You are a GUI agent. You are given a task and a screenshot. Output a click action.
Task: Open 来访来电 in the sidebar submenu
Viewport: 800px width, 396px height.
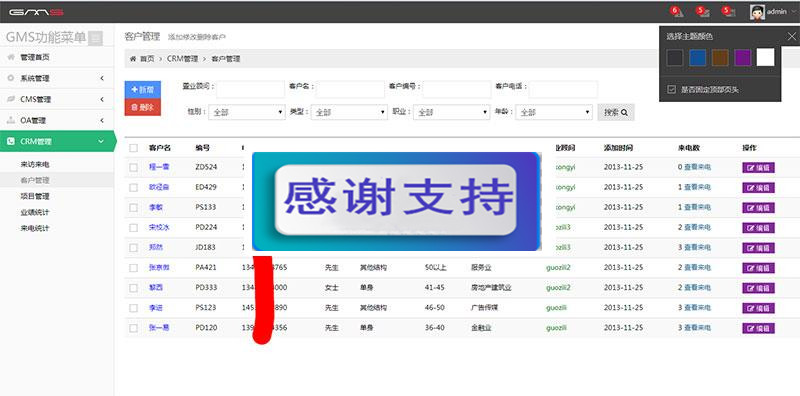pos(35,164)
